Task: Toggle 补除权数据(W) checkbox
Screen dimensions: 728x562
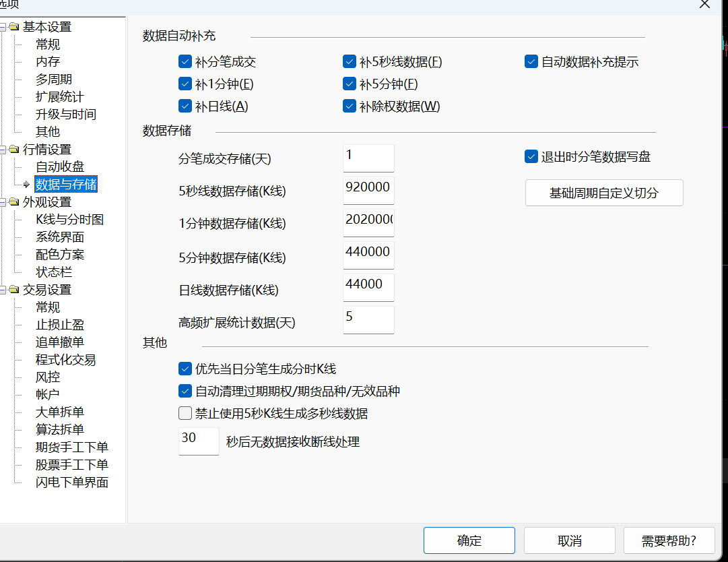Action: [349, 106]
